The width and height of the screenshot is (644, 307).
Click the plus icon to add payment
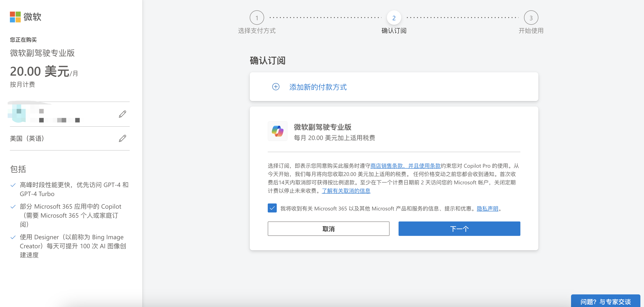pos(276,87)
